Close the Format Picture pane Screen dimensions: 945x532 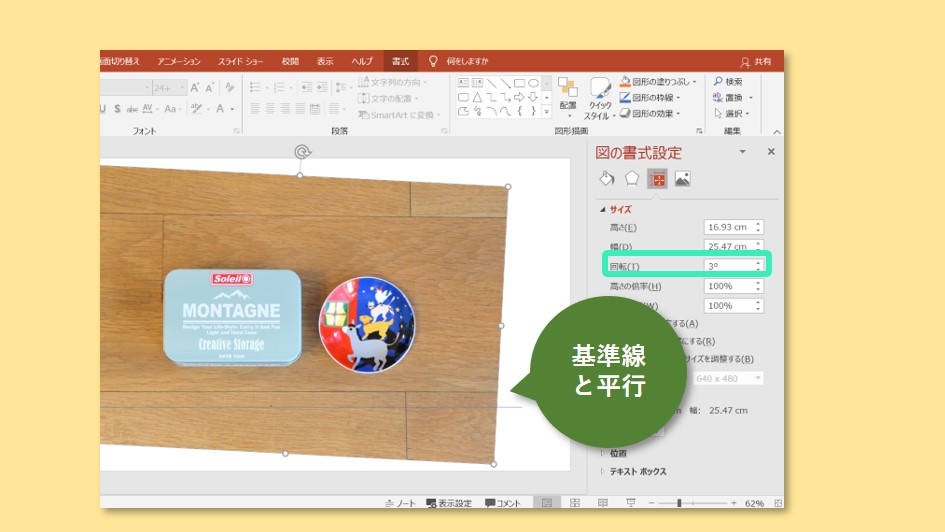pyautogui.click(x=771, y=152)
